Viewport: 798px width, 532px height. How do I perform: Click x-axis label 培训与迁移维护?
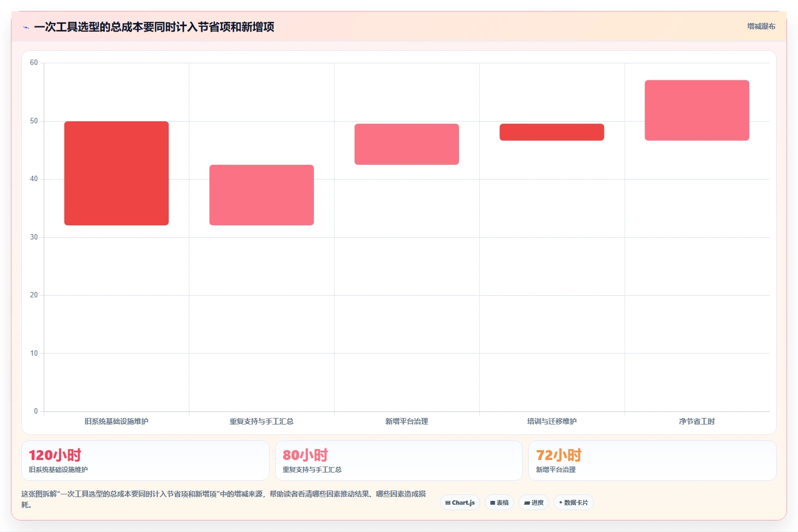[x=552, y=421]
